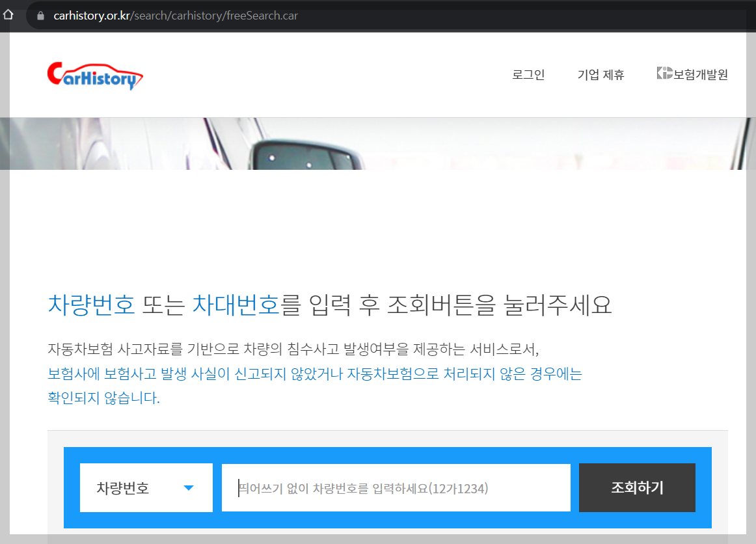The image size is (756, 544).
Task: Click the browser home icon
Action: (x=8, y=15)
